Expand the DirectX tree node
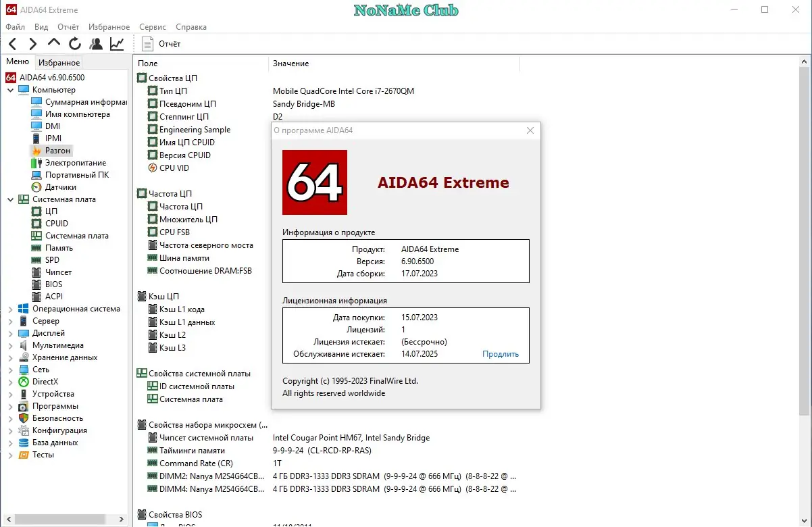Screen dimensions: 812x527 (10, 382)
